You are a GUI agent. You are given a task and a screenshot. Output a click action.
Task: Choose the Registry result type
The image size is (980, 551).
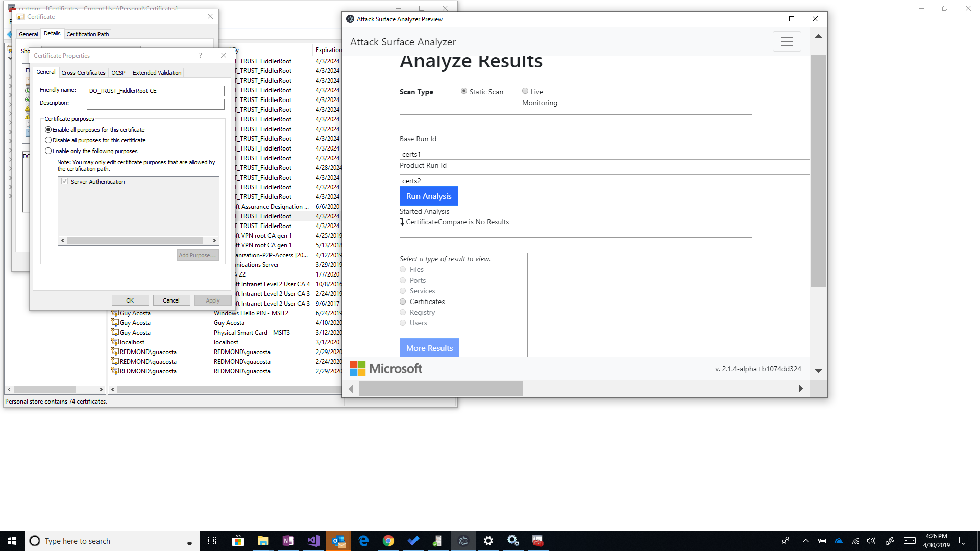pos(403,313)
